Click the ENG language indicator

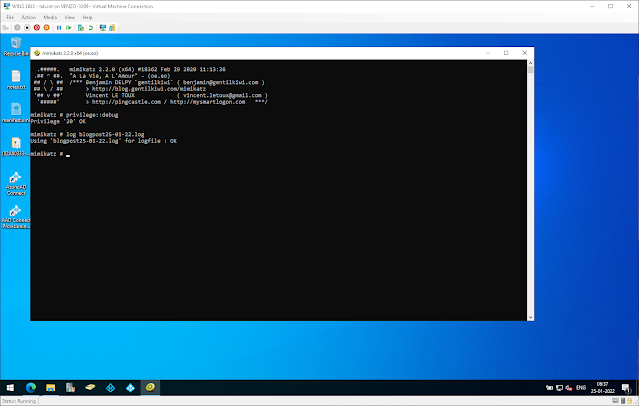(581, 388)
